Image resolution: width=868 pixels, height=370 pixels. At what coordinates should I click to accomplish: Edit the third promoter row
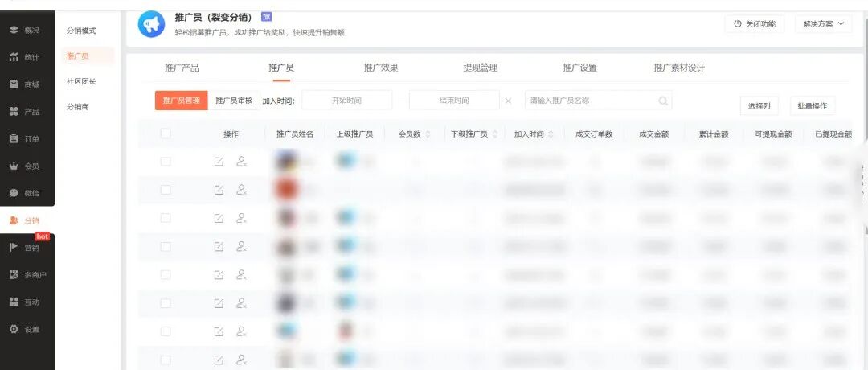click(x=219, y=218)
